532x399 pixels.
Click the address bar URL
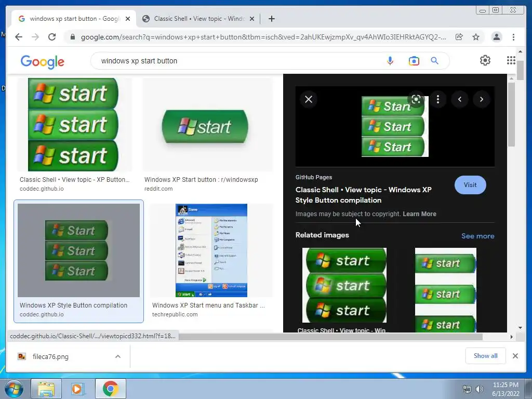pos(263,37)
